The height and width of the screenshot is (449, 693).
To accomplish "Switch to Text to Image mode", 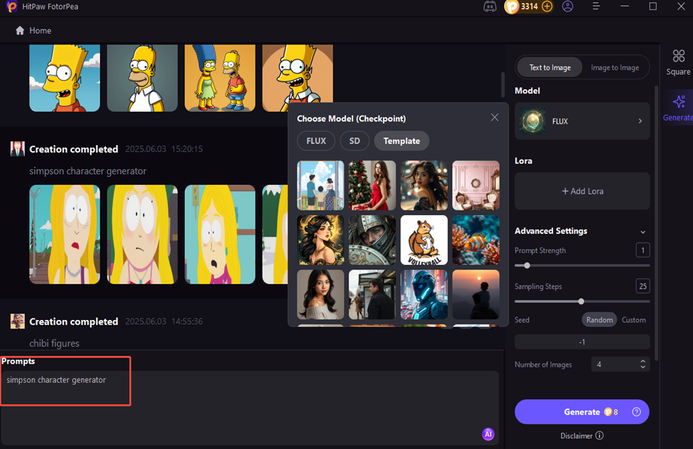I will [550, 68].
